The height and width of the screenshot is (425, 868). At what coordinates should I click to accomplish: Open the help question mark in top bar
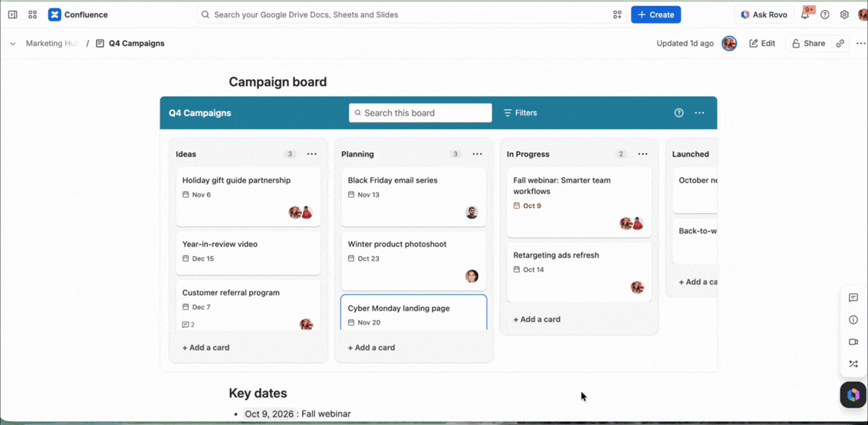[825, 15]
